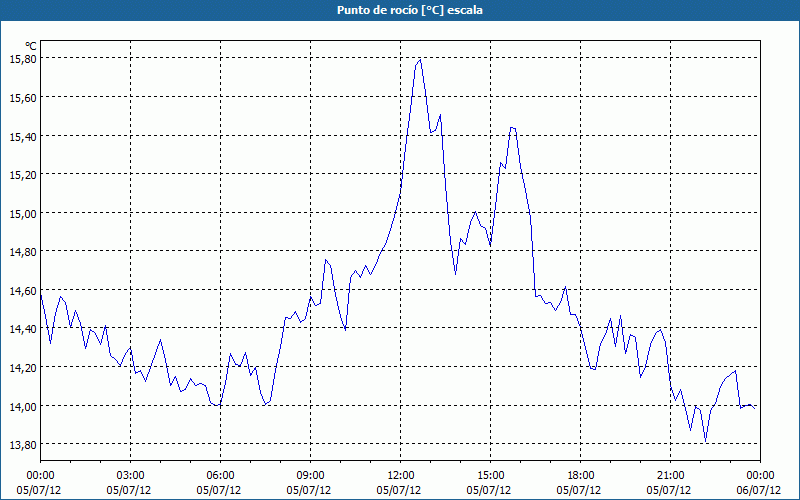Image resolution: width=800 pixels, height=500 pixels.
Task: Select the 14,20 y-axis label
Action: coord(23,368)
